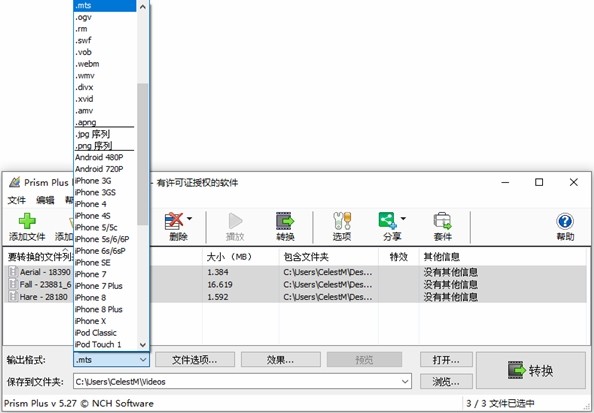
Task: Choose .ogv from format list
Action: [105, 17]
